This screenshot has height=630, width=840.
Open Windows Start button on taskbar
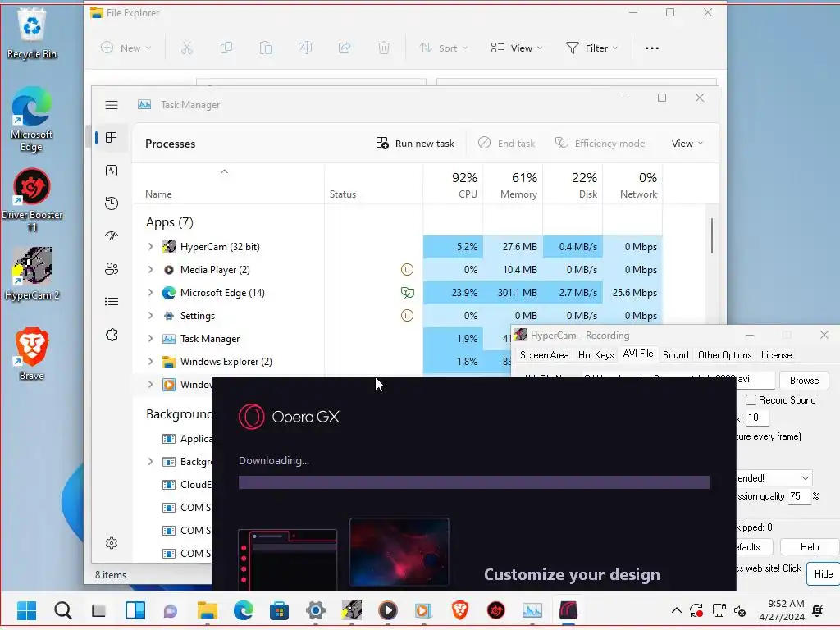tap(27, 610)
